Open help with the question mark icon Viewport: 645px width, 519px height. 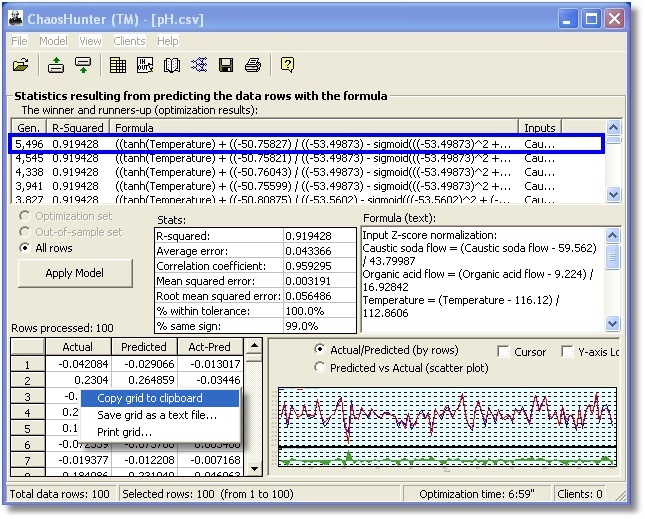click(287, 65)
